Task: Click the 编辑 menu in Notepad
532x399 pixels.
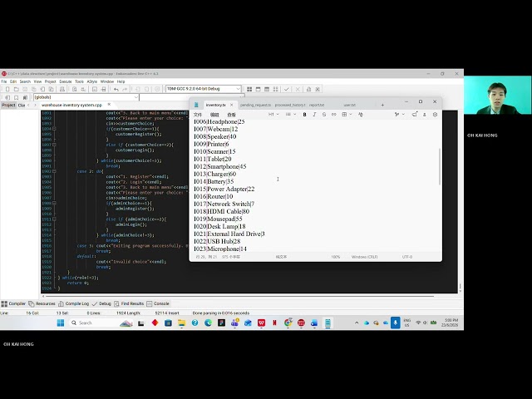Action: (214, 115)
